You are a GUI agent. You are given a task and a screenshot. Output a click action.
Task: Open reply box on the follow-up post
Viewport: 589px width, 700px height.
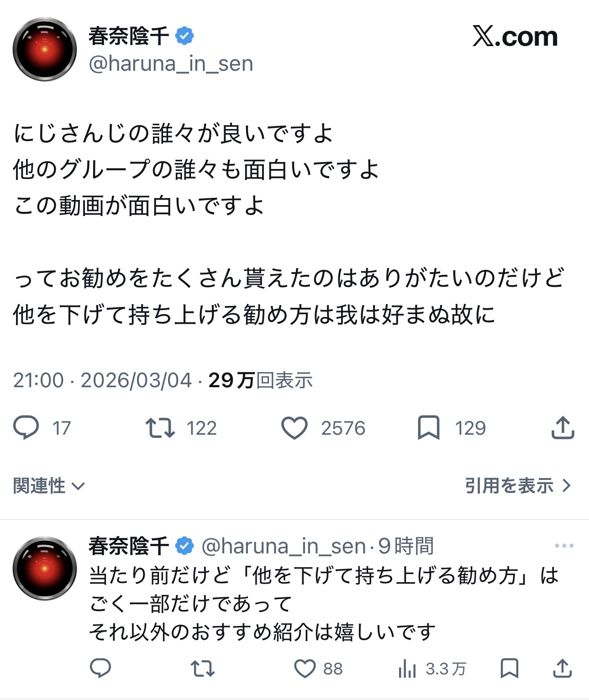click(100, 668)
